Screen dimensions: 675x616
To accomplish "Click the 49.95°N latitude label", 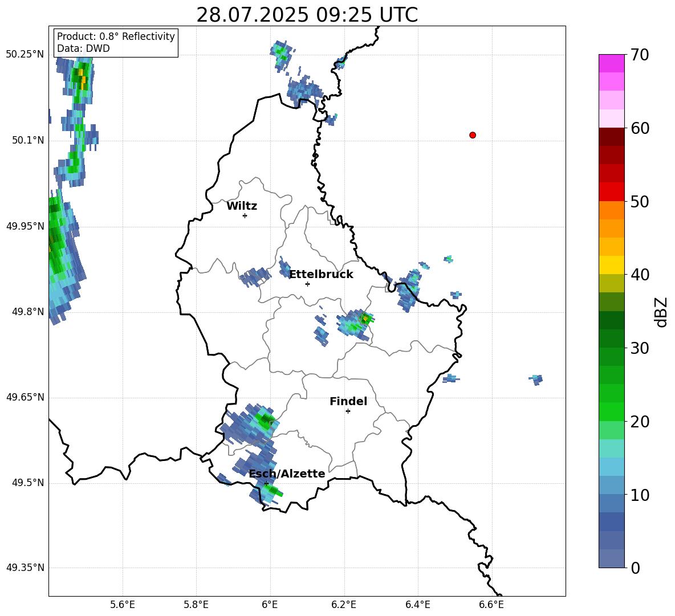I will (x=25, y=226).
